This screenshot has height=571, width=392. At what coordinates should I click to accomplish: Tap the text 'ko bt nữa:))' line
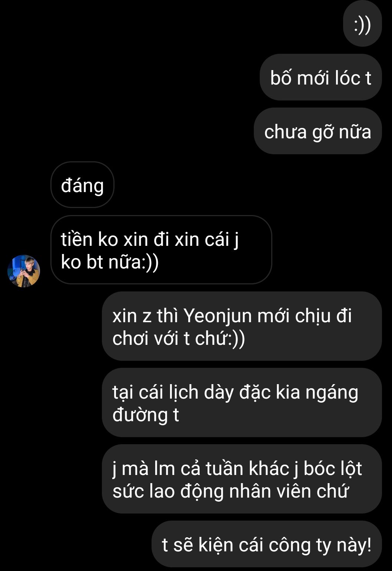(110, 262)
